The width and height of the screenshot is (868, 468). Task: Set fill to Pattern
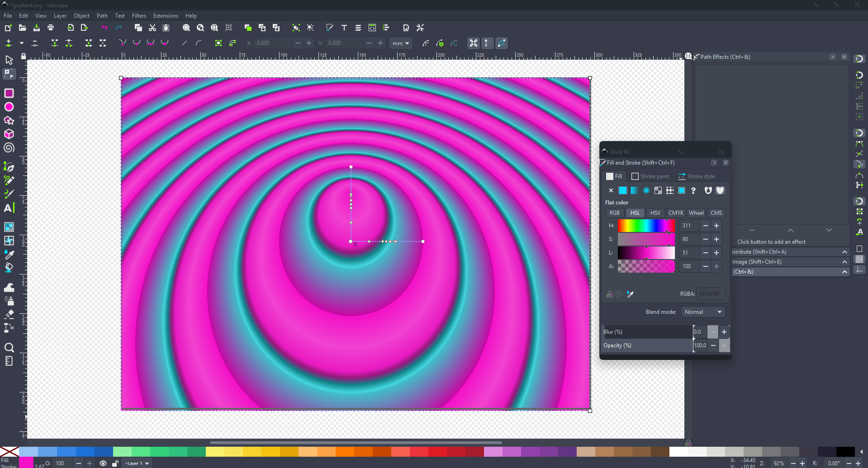[x=670, y=190]
